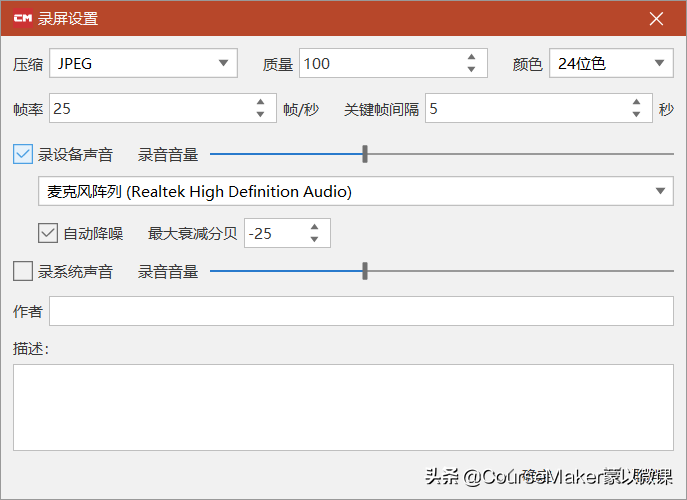The height and width of the screenshot is (500, 687).
Task: Open the 颜色 24位色 dropdown
Action: pyautogui.click(x=611, y=64)
